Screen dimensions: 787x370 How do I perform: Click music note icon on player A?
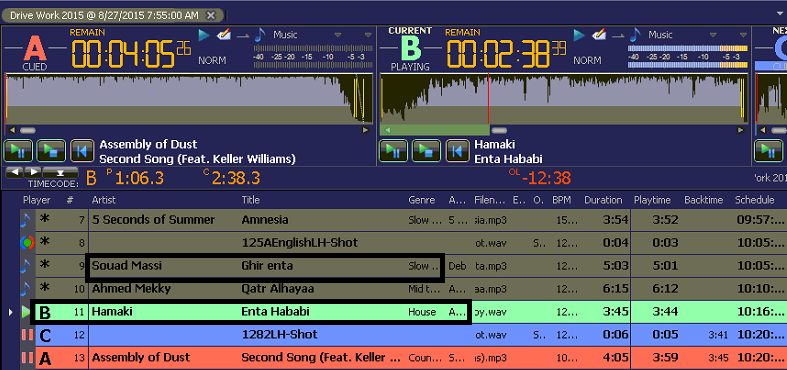[x=260, y=35]
